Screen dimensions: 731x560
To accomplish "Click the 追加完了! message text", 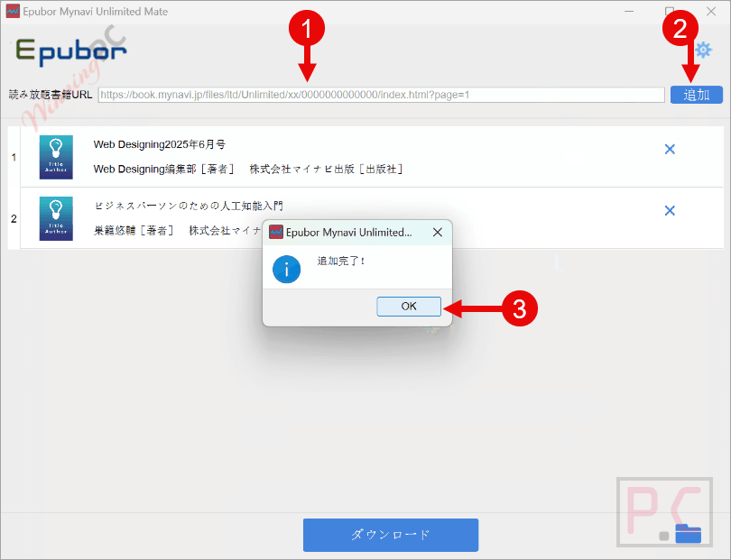I will click(341, 261).
